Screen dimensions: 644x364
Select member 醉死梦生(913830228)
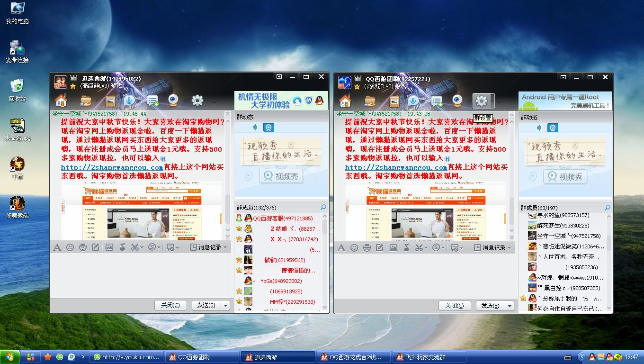click(x=563, y=226)
